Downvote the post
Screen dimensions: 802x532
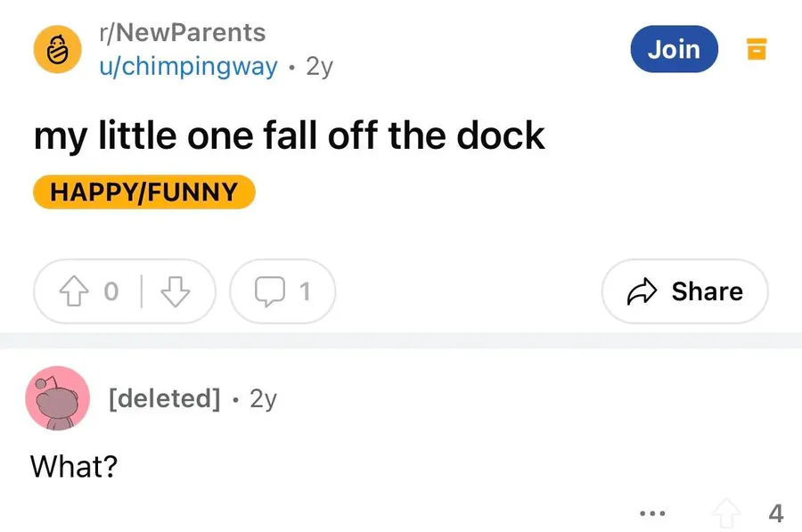pyautogui.click(x=176, y=291)
